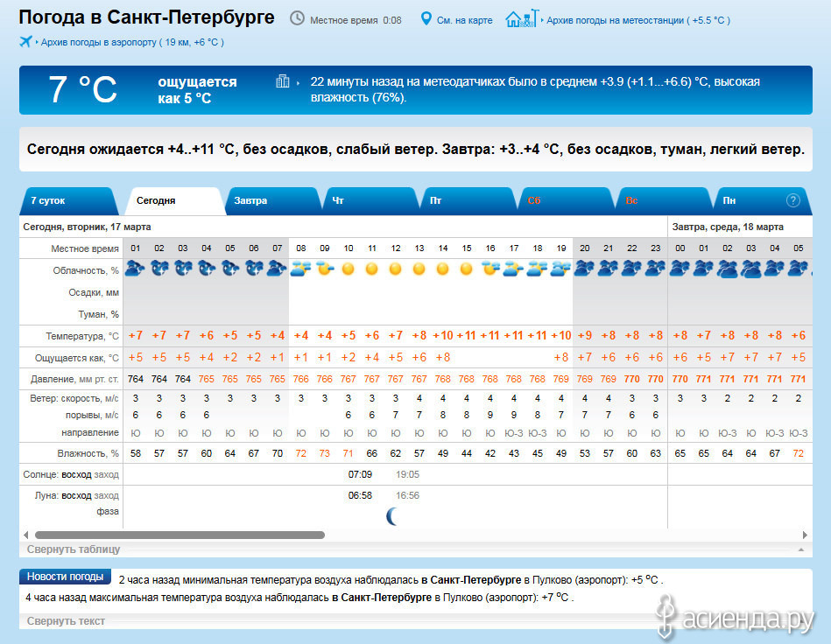Open the Завтра forecast tab
This screenshot has width=831, height=644.
tap(250, 200)
